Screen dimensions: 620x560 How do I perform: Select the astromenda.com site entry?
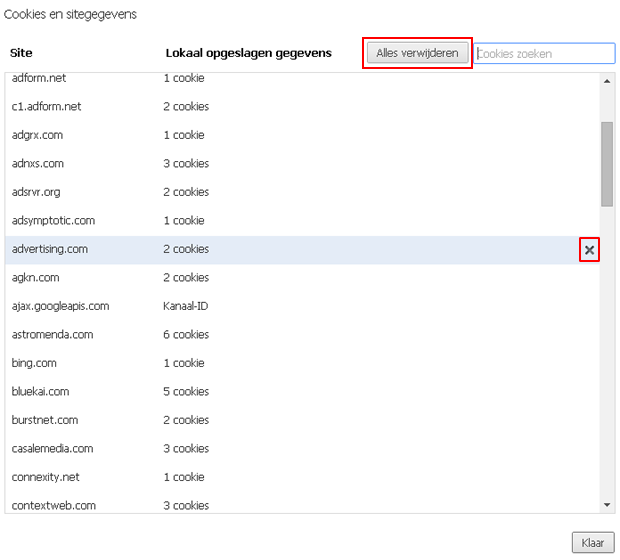tap(53, 335)
